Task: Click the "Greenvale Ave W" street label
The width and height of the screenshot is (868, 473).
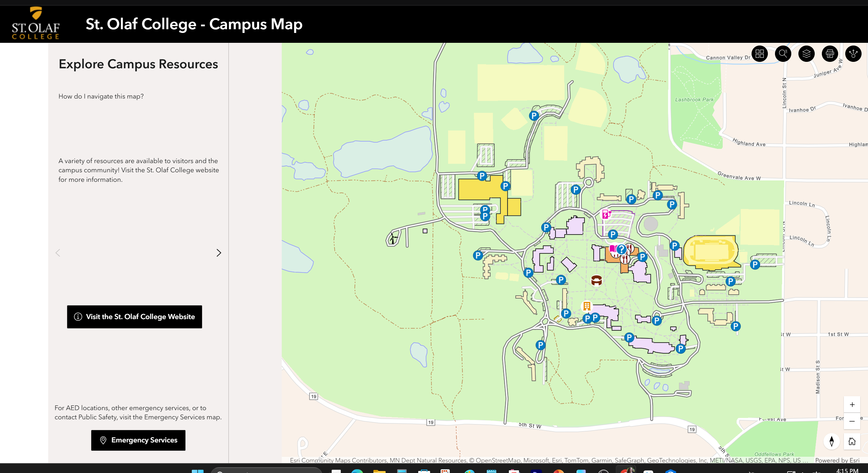Action: pyautogui.click(x=739, y=176)
